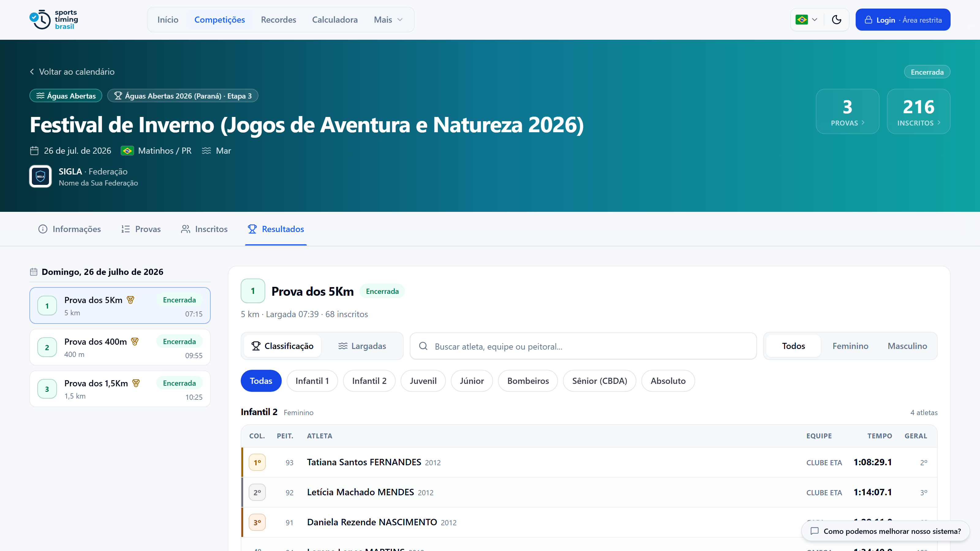
Task: Select Prova dos 1,5Km in the sidebar
Action: coord(120,389)
